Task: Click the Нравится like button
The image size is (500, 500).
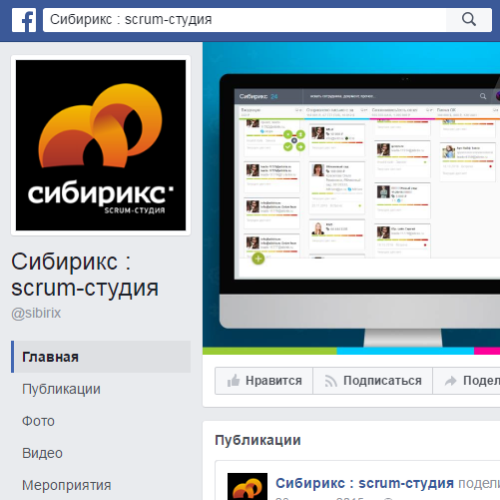Action: pos(264,381)
